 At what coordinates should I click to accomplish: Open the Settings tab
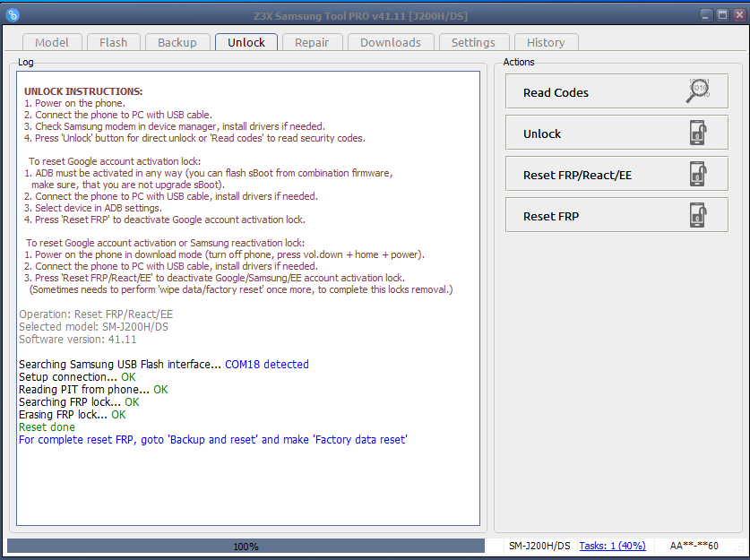click(473, 43)
